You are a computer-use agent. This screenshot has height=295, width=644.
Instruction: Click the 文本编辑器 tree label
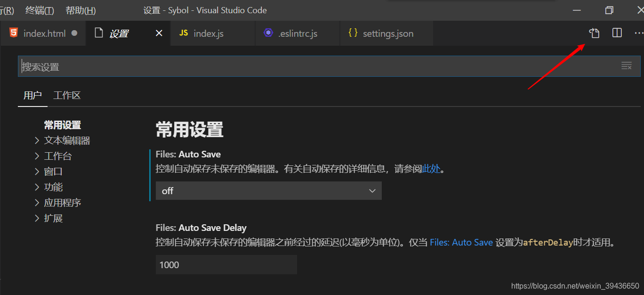tap(67, 140)
